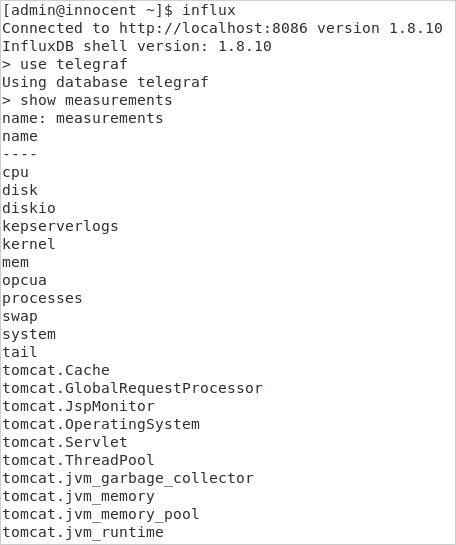The width and height of the screenshot is (456, 545).
Task: Click the 'opcua' measurement entry
Action: 24,280
